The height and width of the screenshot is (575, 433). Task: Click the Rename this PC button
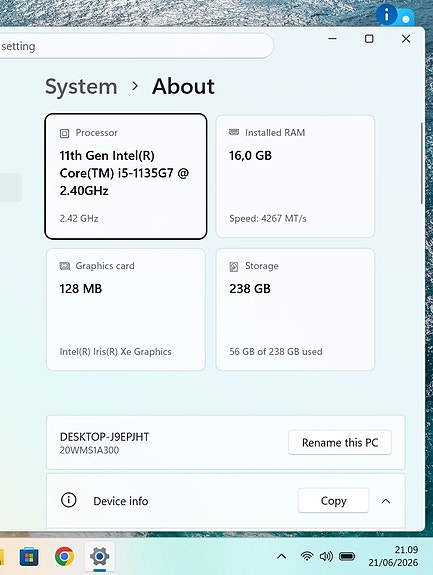[x=340, y=442]
